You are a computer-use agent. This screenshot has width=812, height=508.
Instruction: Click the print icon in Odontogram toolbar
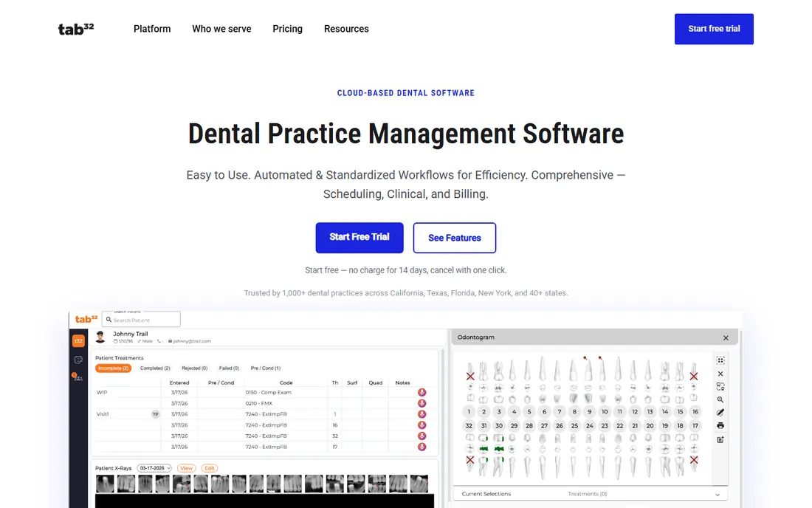(720, 425)
